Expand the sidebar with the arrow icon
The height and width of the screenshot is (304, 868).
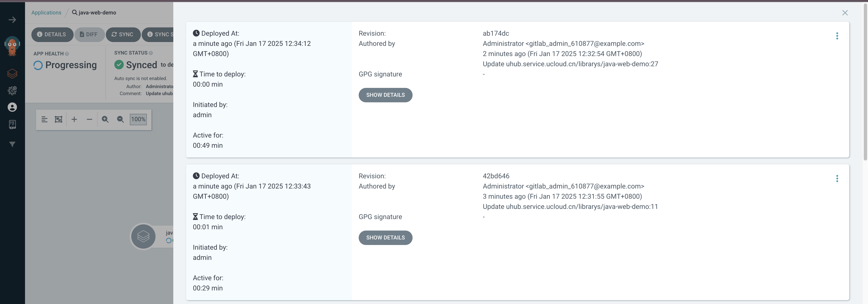click(12, 20)
